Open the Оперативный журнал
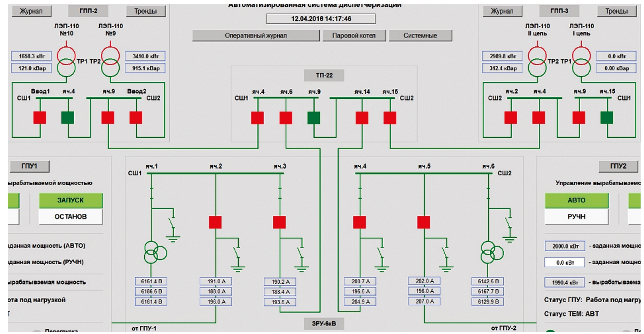This screenshot has height=334, width=644. [x=256, y=36]
